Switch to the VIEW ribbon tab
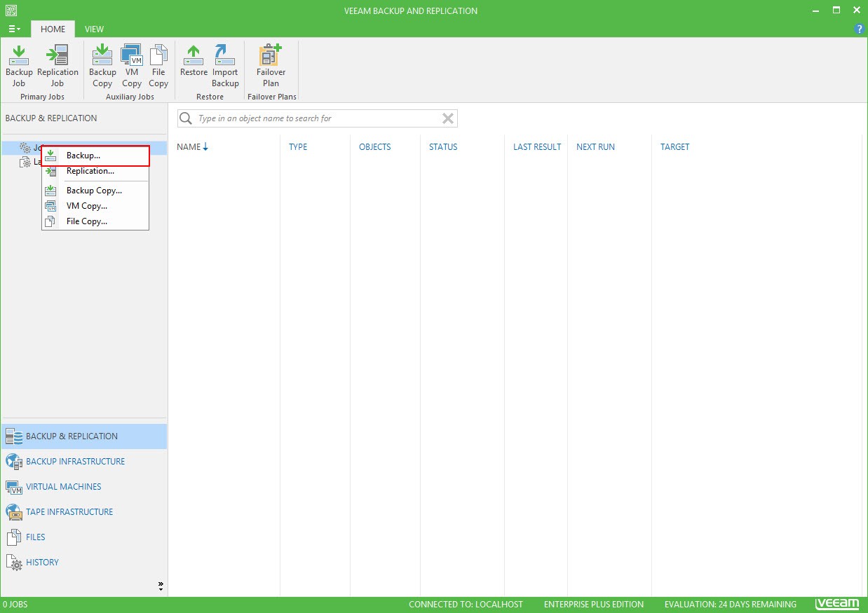 [94, 29]
